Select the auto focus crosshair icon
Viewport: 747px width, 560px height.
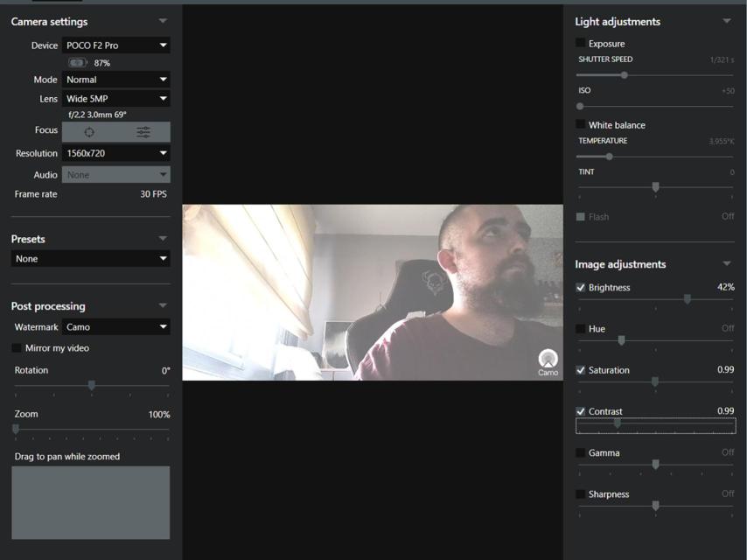coord(89,132)
